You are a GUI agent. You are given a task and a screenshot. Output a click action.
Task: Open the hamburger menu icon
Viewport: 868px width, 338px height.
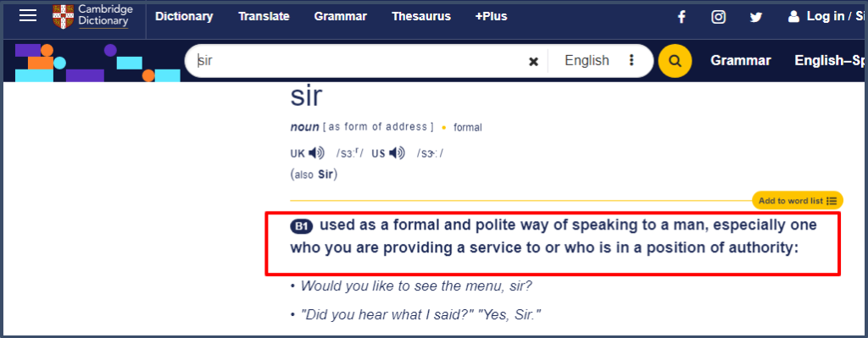[x=28, y=15]
